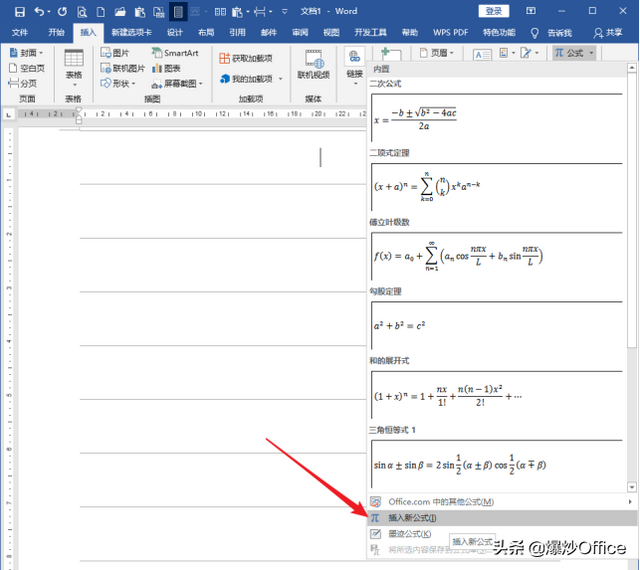Click the 登录 sign-in button
This screenshot has width=640, height=570.
[x=493, y=11]
